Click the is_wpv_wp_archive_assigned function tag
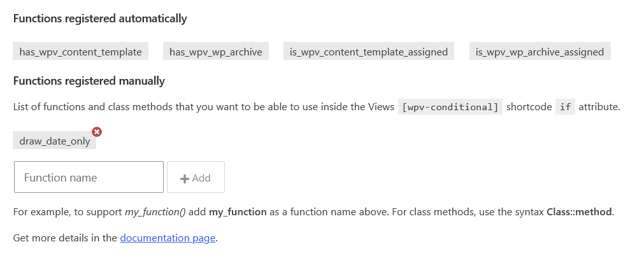Viewport: 644px width, 263px height. (540, 51)
